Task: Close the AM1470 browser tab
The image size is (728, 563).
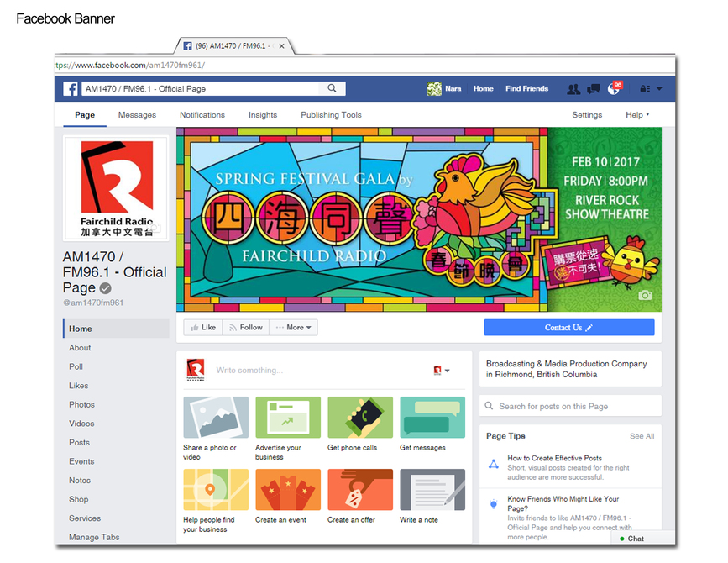Action: click(x=281, y=46)
